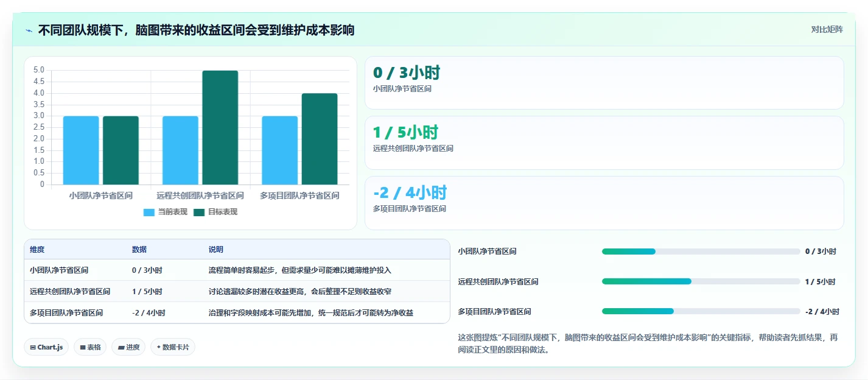The image size is (868, 380).
Task: Click the 多项目团队净节省区间 table row label
Action: point(66,313)
